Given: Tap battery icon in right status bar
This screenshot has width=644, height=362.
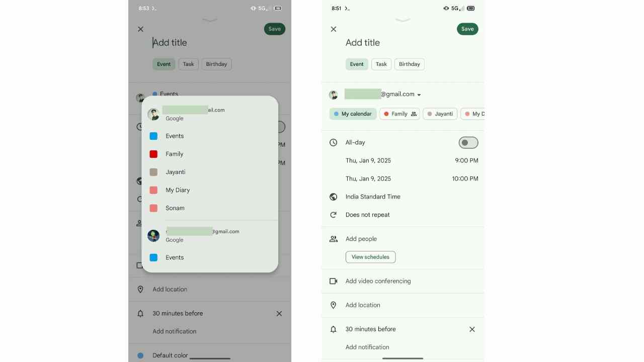Looking at the screenshot, I should (471, 8).
